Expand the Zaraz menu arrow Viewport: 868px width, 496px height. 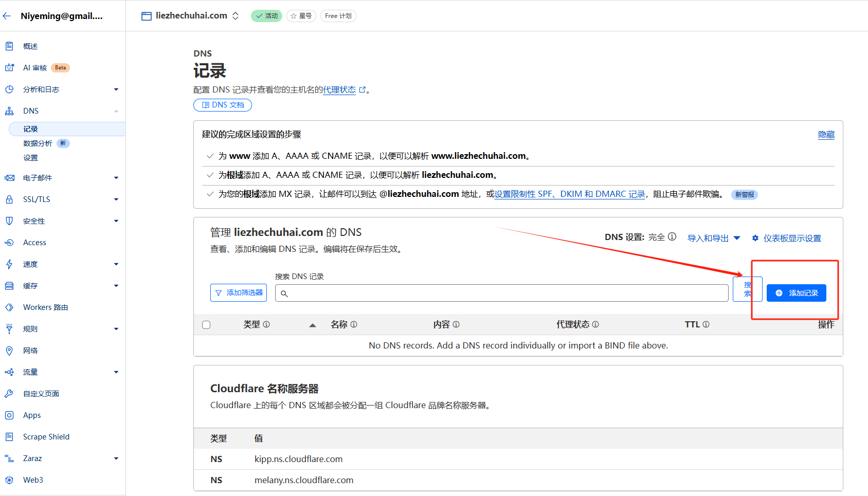tap(116, 458)
